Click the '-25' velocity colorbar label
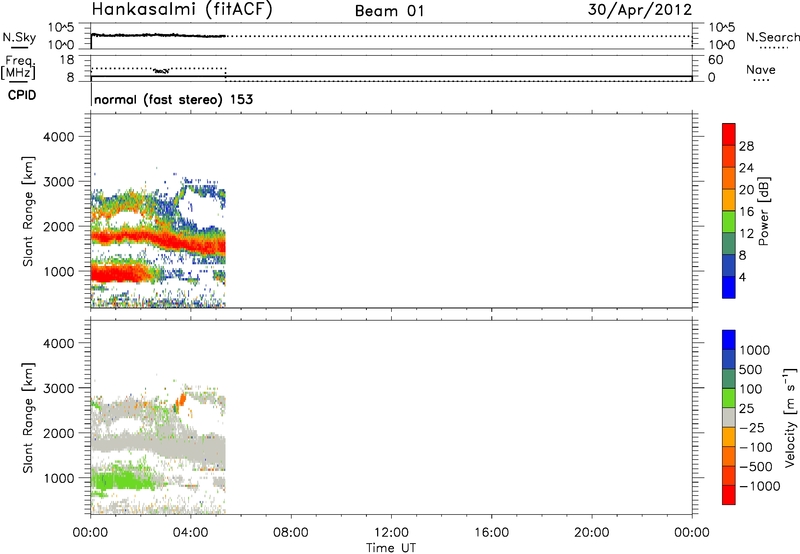This screenshot has width=800, height=554. (x=753, y=428)
